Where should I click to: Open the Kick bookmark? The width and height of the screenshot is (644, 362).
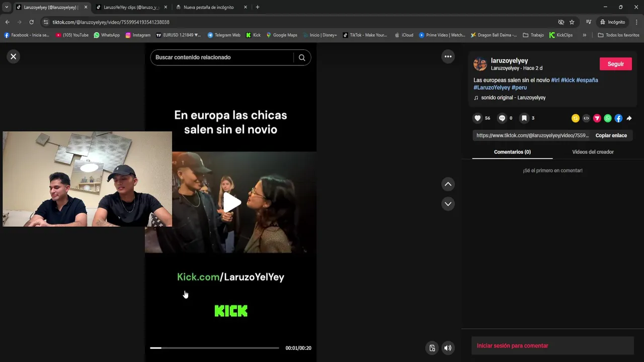coord(253,35)
